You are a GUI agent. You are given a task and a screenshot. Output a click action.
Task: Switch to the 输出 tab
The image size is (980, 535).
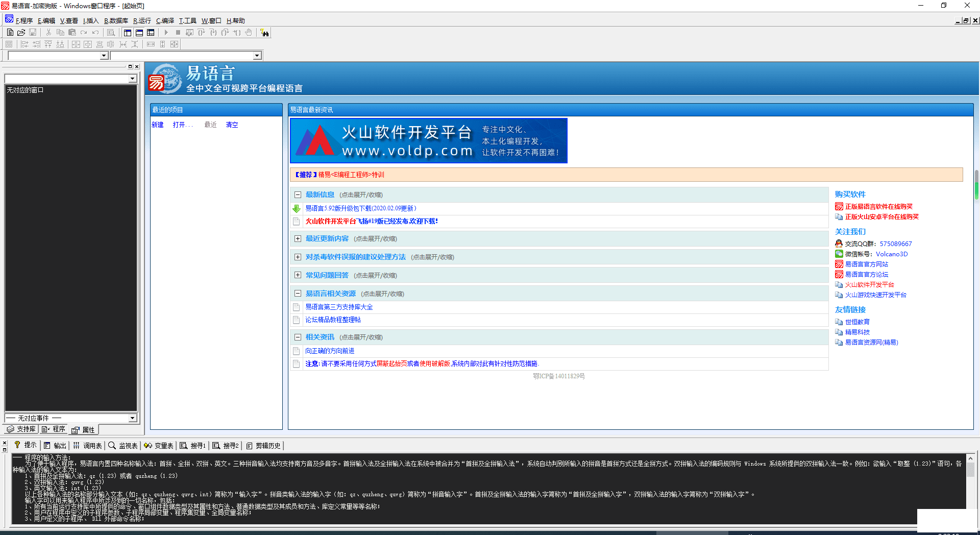click(55, 446)
